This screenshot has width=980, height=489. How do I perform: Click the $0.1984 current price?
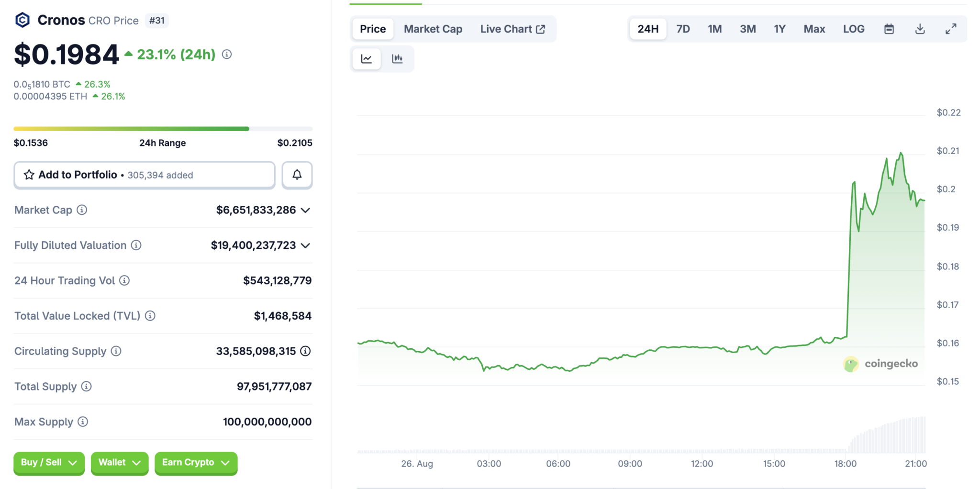click(67, 55)
